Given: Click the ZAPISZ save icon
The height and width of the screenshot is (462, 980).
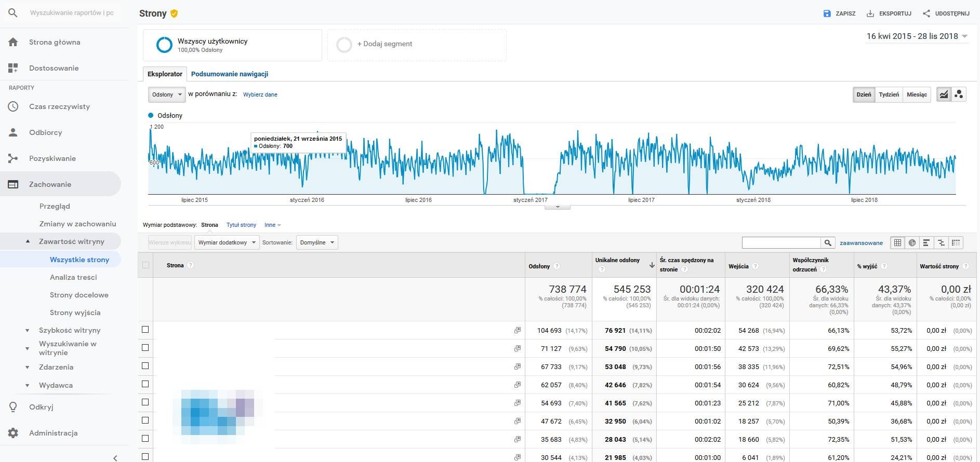Looking at the screenshot, I should click(827, 13).
